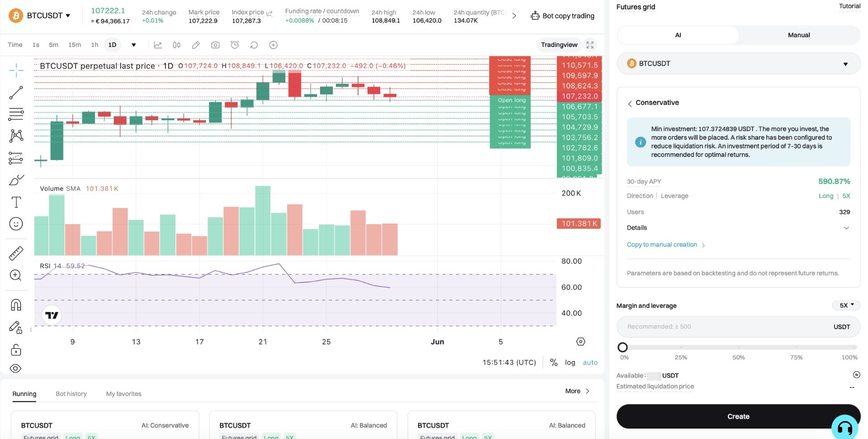Select the trend line drawing tool

pos(16,93)
